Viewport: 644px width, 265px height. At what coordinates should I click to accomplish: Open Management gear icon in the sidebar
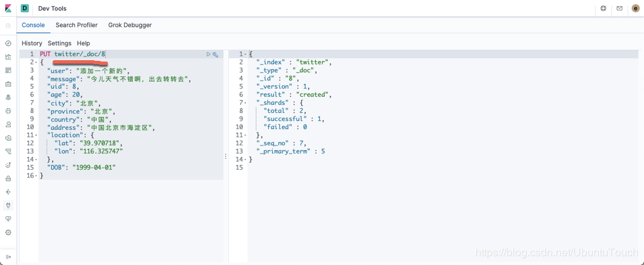(8, 233)
